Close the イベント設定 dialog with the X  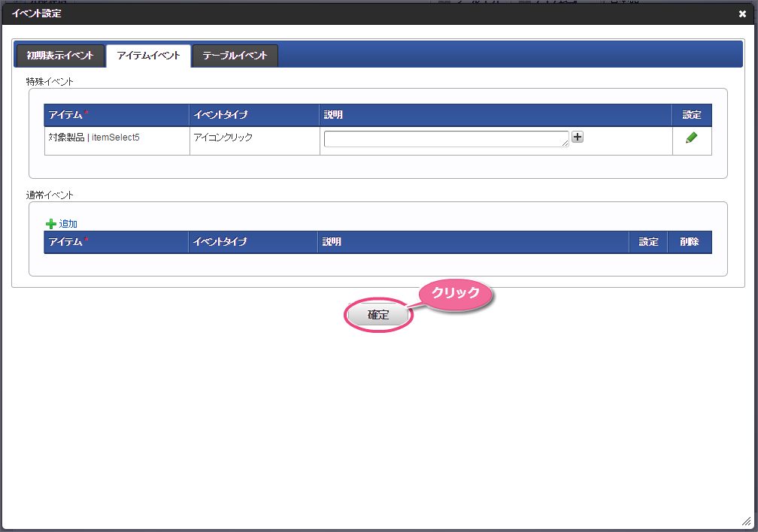(742, 14)
